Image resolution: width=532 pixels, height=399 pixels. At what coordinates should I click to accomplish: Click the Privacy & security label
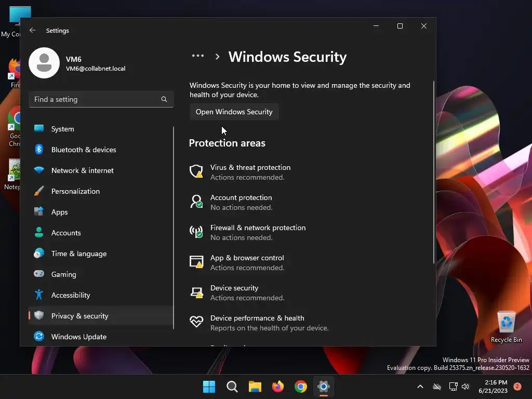[79, 315]
